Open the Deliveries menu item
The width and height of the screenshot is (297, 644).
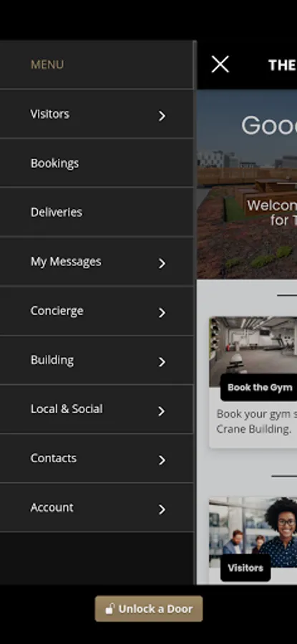point(96,212)
